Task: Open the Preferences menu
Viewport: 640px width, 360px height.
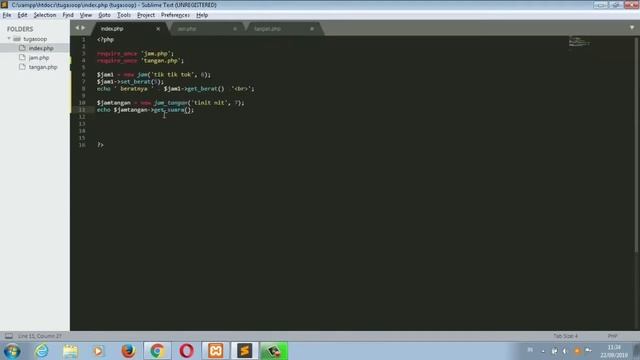Action: [x=175, y=15]
